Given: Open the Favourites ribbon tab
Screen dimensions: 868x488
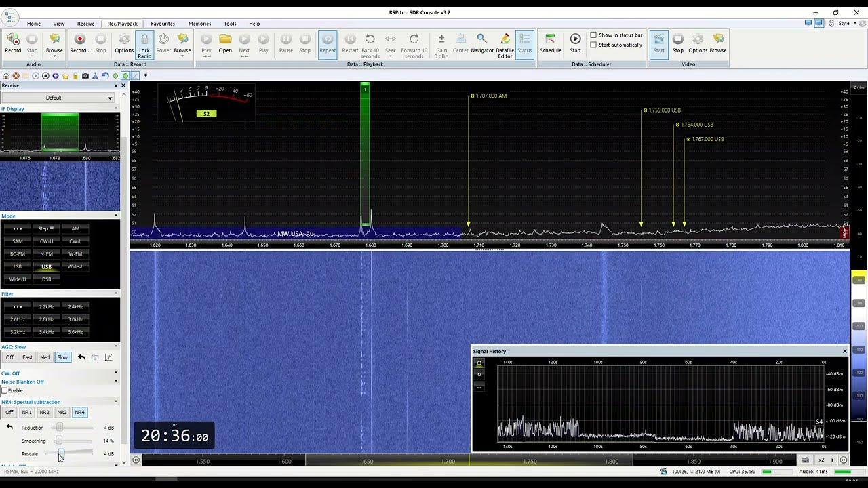Looking at the screenshot, I should 163,24.
